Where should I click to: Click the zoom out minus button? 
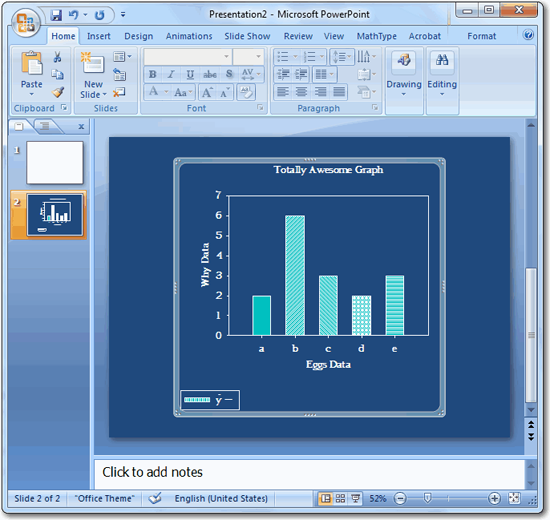pyautogui.click(x=400, y=498)
